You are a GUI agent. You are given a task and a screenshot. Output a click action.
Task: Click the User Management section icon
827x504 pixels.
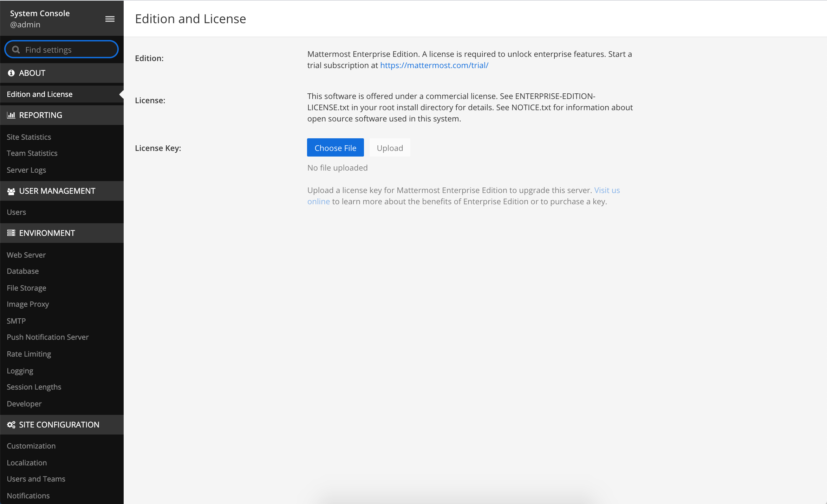tap(11, 191)
